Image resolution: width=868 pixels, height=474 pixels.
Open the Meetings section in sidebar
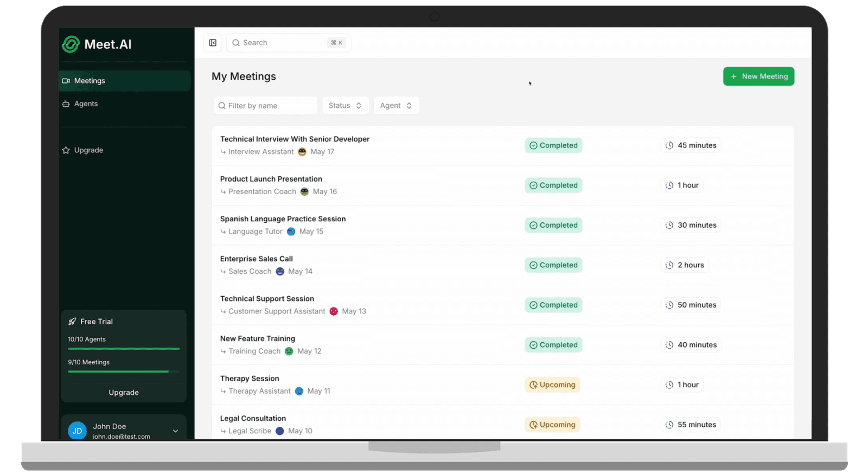(x=125, y=81)
